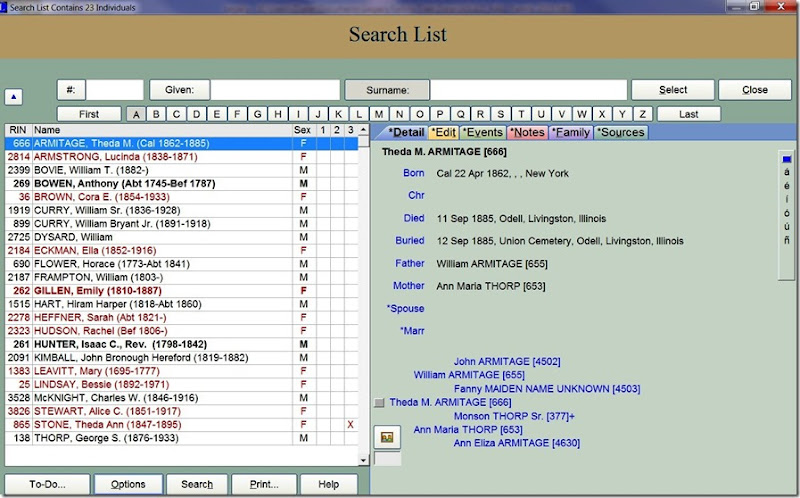Insert the ñ special character
The image size is (800, 498).
[786, 240]
